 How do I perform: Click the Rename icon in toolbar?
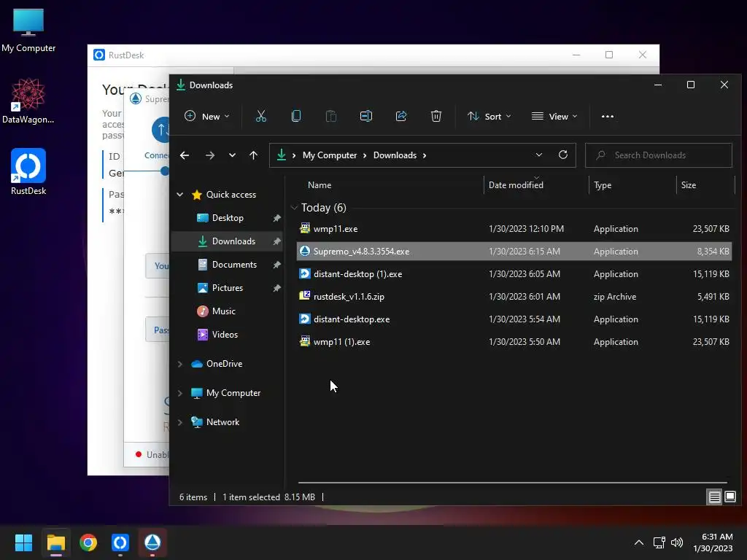[366, 116]
